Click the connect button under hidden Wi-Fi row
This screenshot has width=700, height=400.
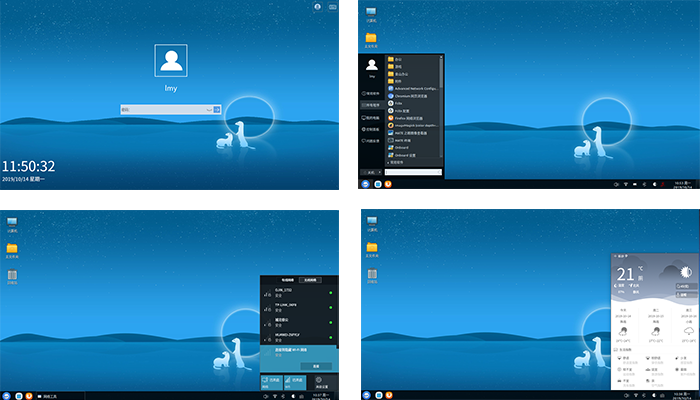click(x=316, y=366)
